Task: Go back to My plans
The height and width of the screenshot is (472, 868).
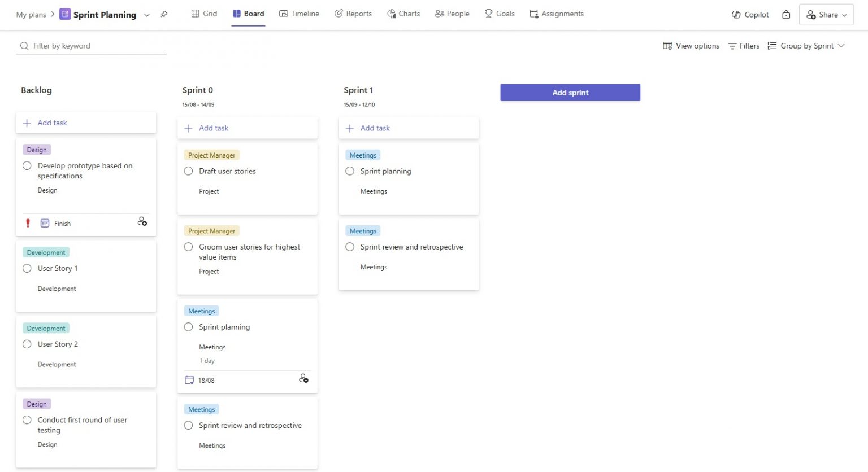Action: pos(31,15)
